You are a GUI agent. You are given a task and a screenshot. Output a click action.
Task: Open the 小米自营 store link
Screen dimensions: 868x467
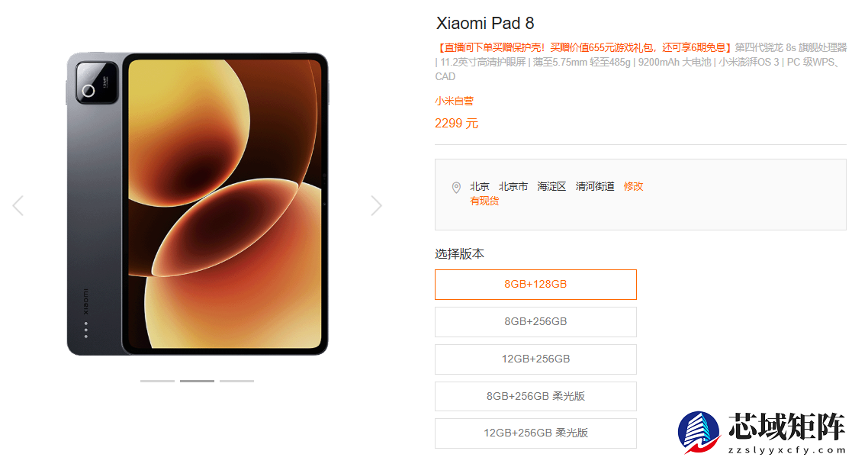[454, 101]
